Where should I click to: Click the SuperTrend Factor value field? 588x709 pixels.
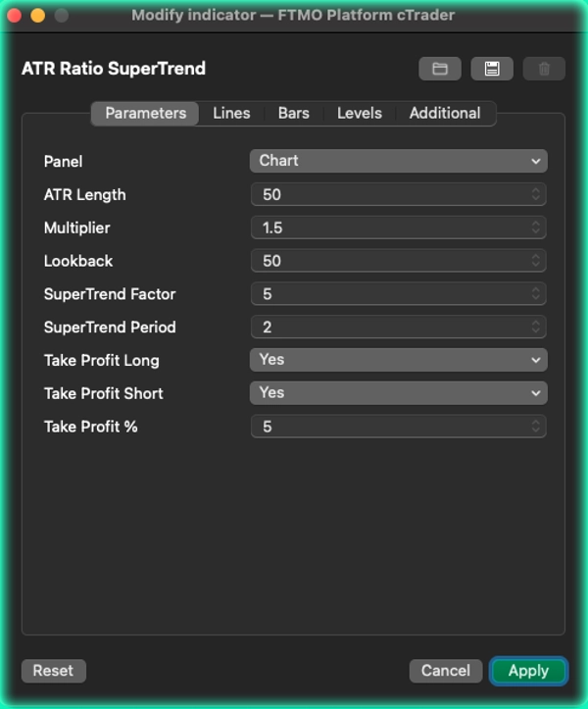[x=398, y=294]
